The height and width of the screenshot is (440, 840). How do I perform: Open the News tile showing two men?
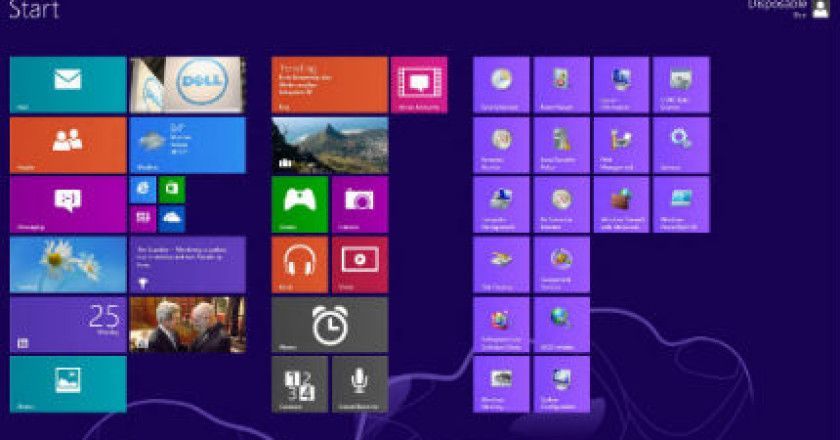188,325
